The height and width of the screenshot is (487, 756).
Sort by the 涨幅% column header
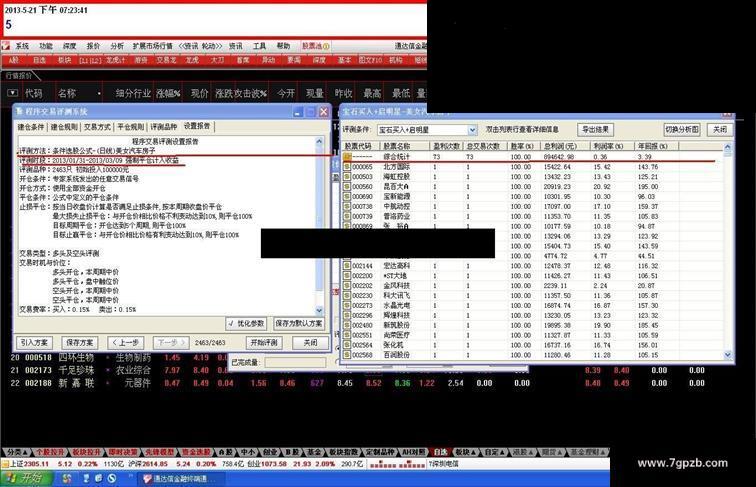pyautogui.click(x=168, y=94)
